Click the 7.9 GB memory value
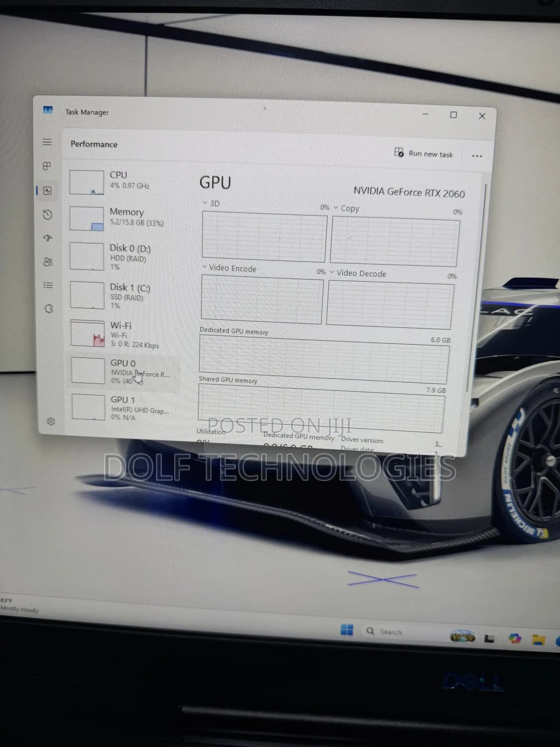The width and height of the screenshot is (560, 747). pyautogui.click(x=436, y=390)
